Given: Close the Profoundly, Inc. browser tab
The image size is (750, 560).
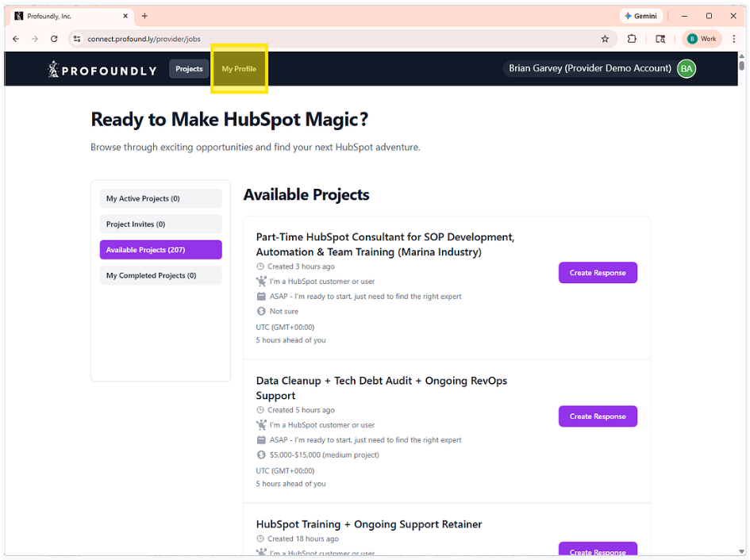Looking at the screenshot, I should (125, 16).
